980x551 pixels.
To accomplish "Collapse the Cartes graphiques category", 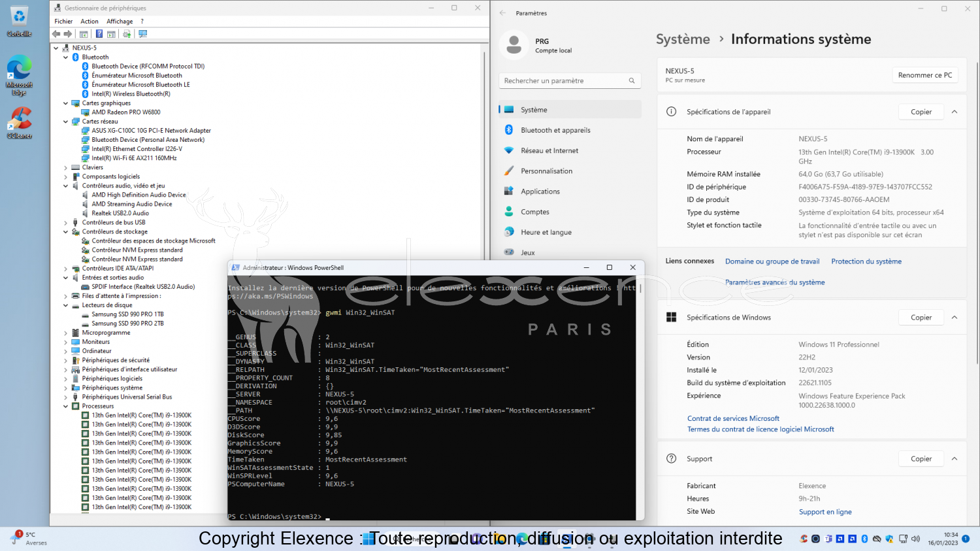I will pyautogui.click(x=66, y=103).
